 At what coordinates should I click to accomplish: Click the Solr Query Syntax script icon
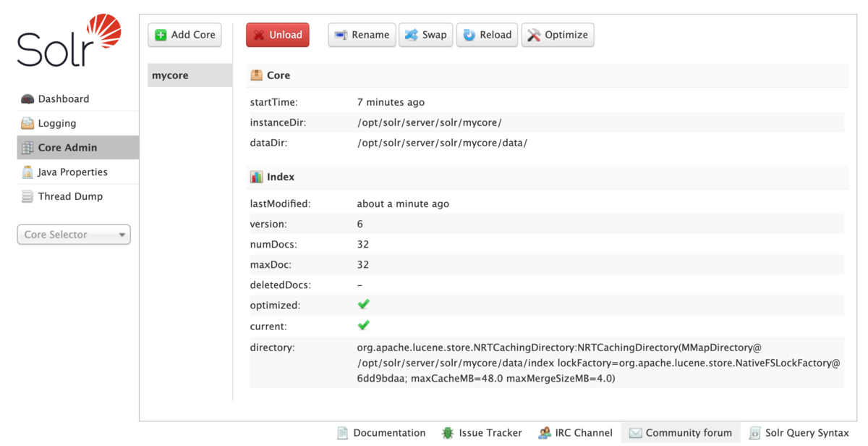(x=754, y=433)
